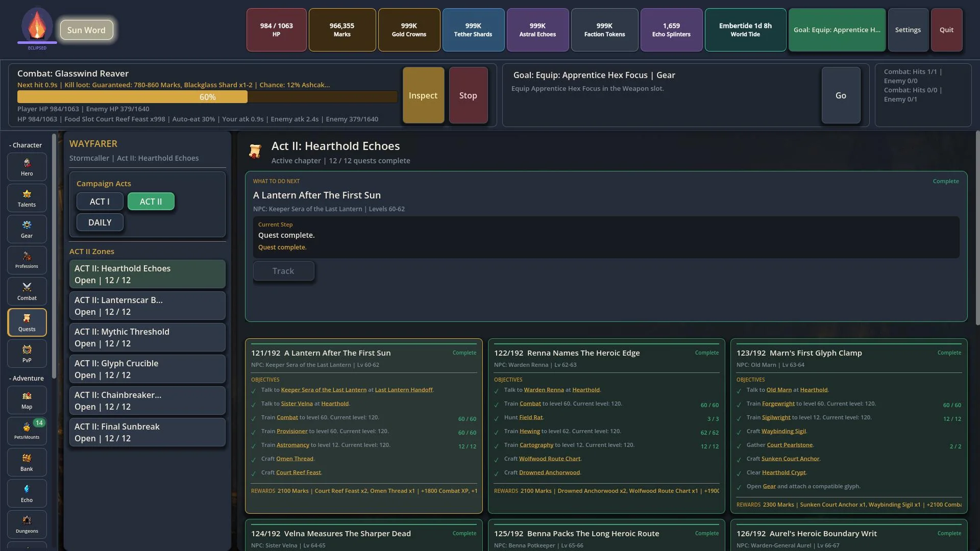The image size is (980, 551).
Task: Select zone ACT II: Final Sunbreak
Action: click(x=147, y=432)
